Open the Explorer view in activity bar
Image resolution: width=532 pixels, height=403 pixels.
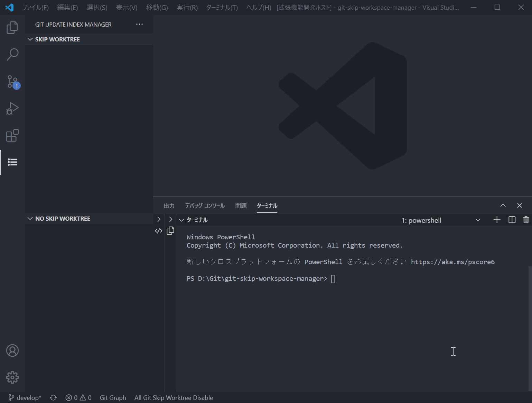tap(12, 28)
